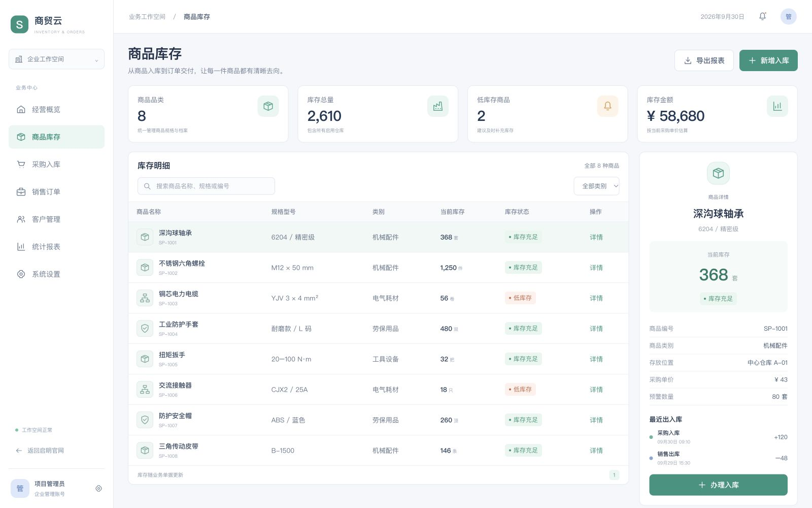Click the 库存状态 column header
The width and height of the screenshot is (812, 508).
click(517, 212)
